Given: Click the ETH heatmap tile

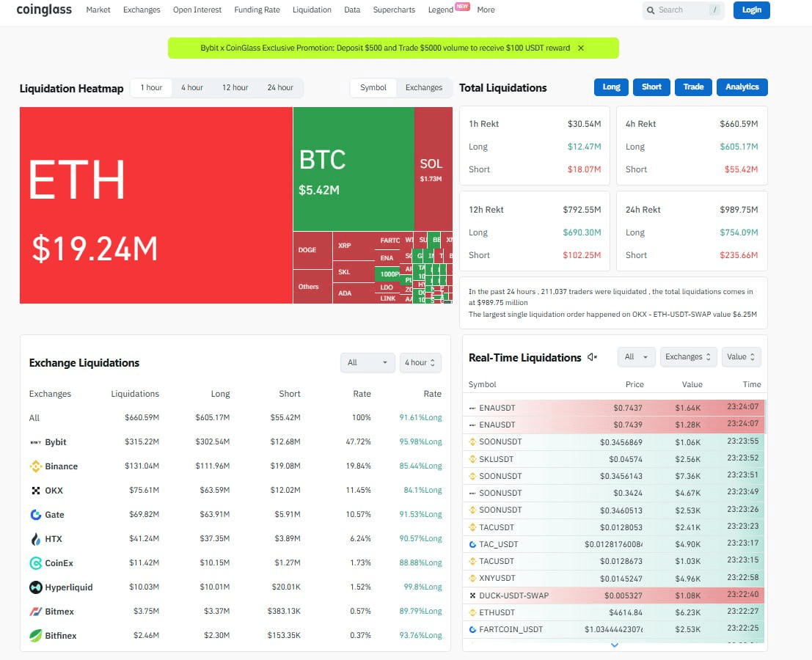Looking at the screenshot, I should [156, 205].
